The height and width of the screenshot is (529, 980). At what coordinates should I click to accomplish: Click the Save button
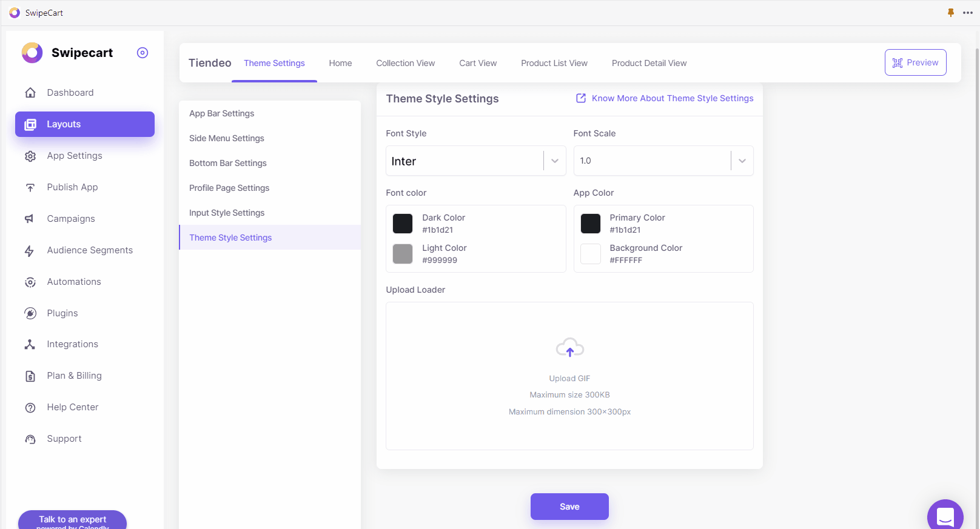(x=569, y=507)
